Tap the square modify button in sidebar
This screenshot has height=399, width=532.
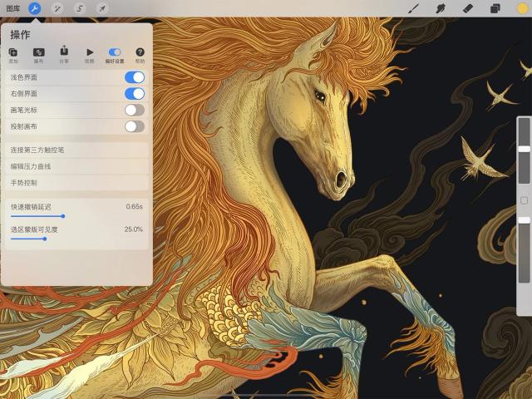click(x=524, y=200)
